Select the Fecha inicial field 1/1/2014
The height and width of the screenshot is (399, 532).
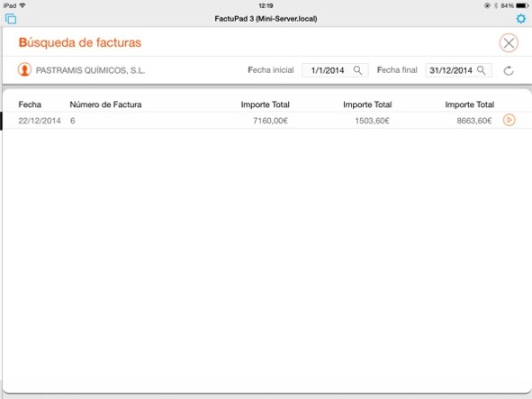pyautogui.click(x=335, y=70)
